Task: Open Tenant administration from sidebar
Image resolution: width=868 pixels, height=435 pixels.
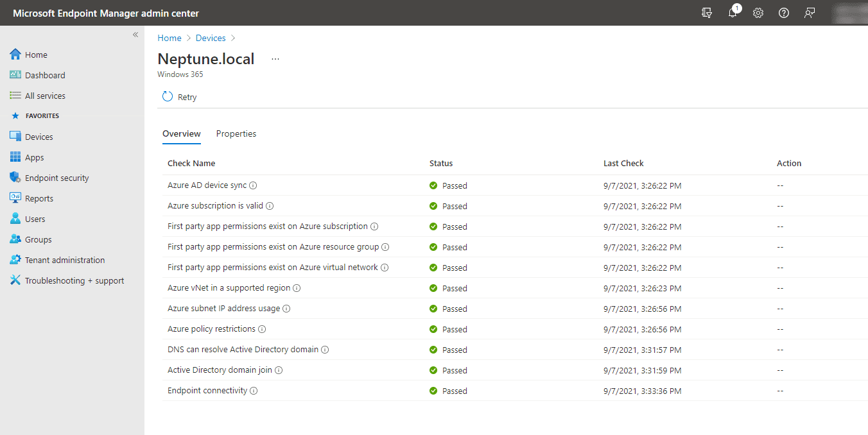Action: coord(64,260)
